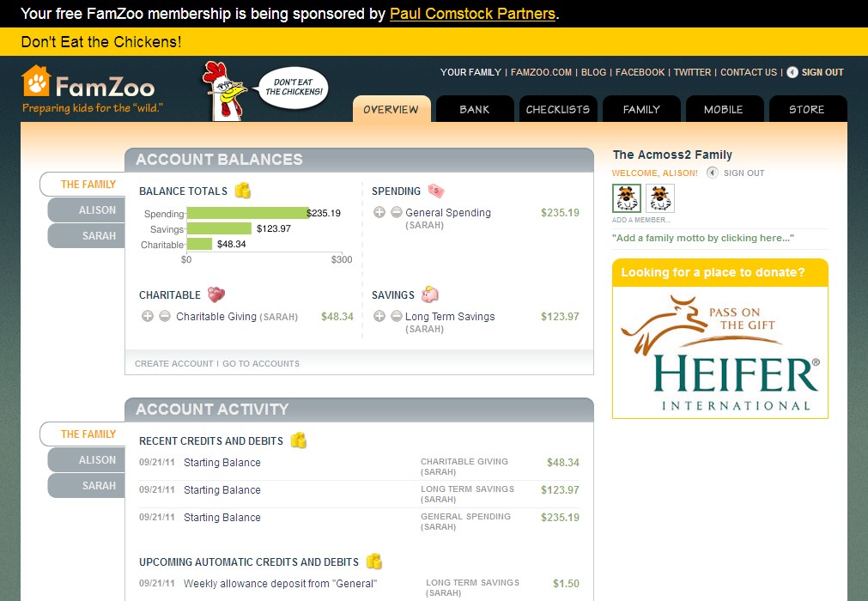Click the Weekly allowance deposit from General entry

pos(280,583)
